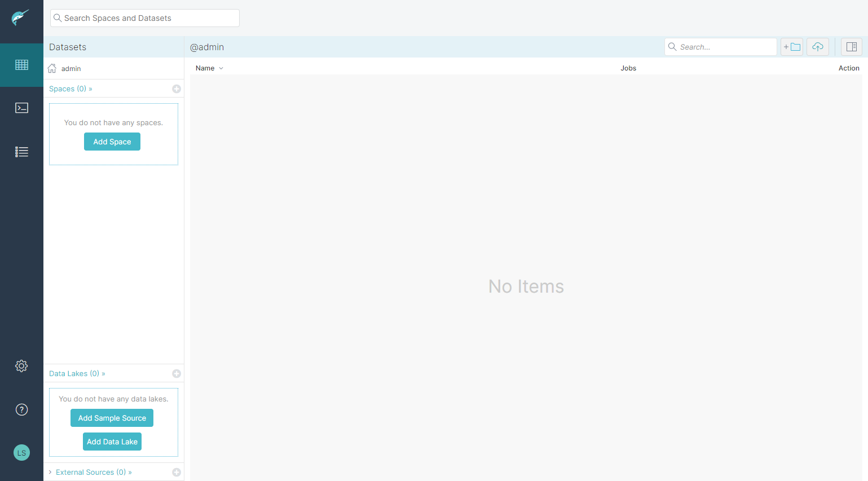Open help using the question mark icon
The image size is (868, 481).
[21, 409]
